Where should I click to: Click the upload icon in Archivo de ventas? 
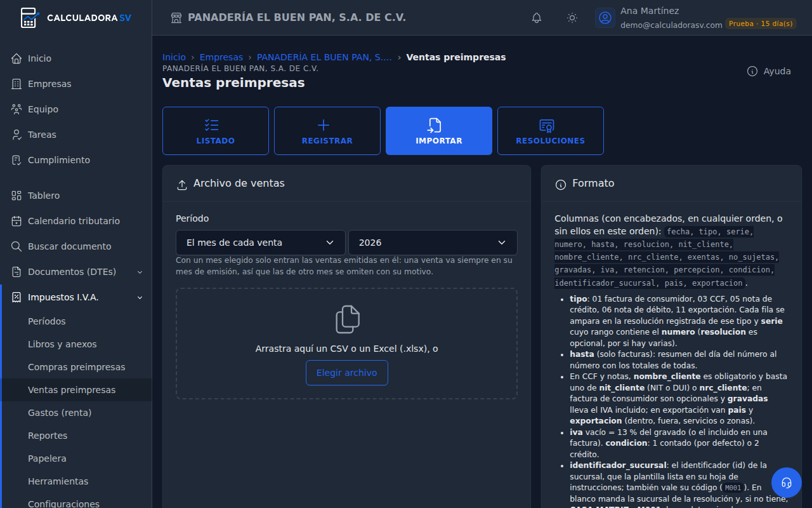pyautogui.click(x=182, y=184)
